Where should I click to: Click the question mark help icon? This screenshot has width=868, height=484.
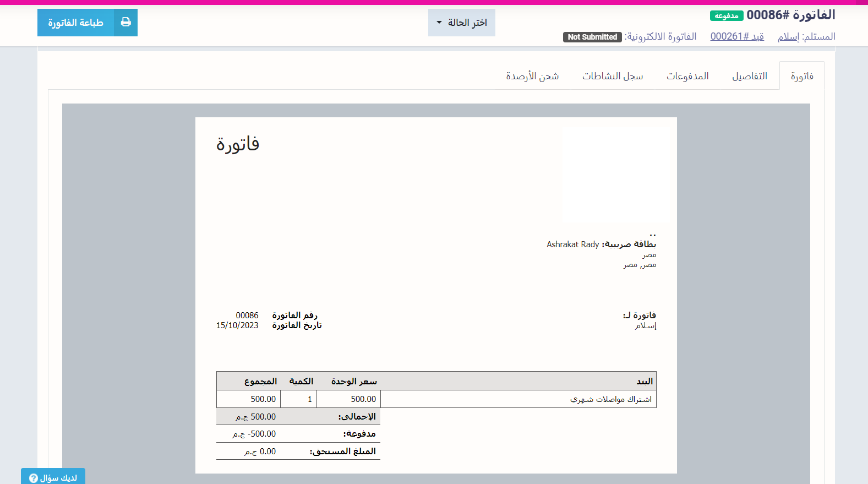34,478
